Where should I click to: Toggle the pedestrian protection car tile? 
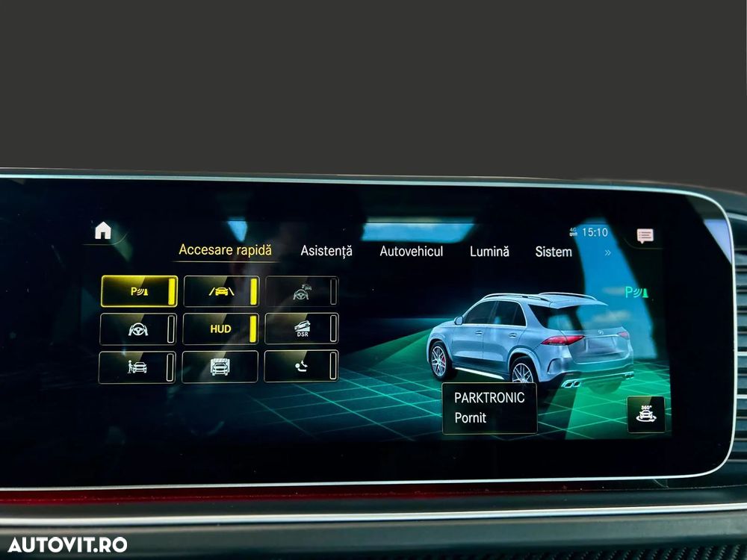pyautogui.click(x=137, y=367)
